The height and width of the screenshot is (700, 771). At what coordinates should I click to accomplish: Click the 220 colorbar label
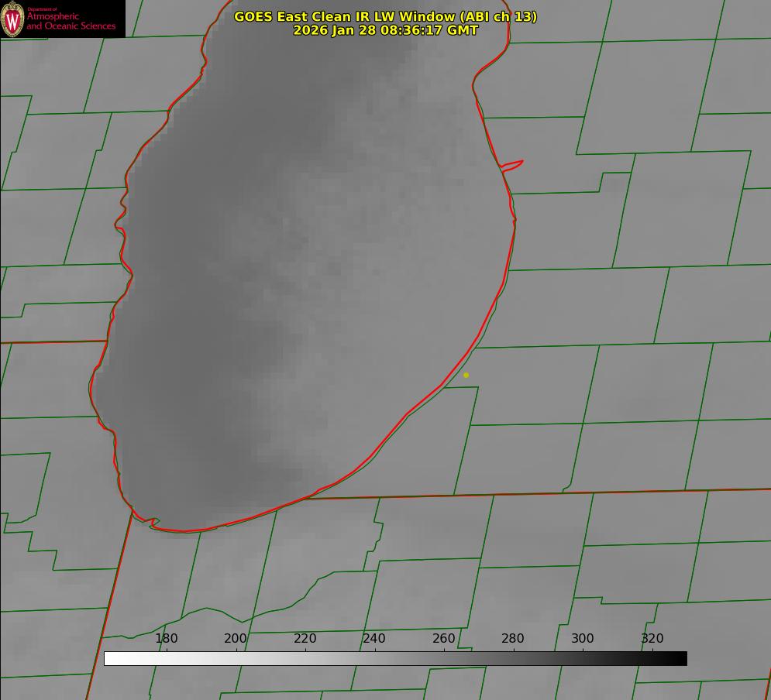coord(305,638)
